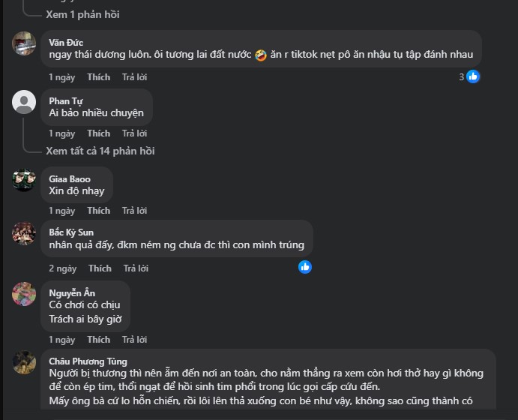Open Phan Tự's default avatar
This screenshot has width=518, height=420.
pyautogui.click(x=24, y=102)
